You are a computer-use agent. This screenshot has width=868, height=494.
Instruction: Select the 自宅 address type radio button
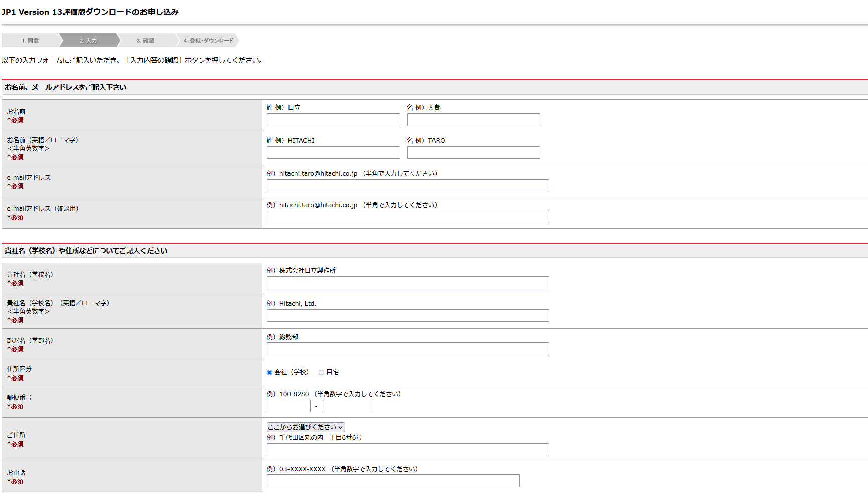[321, 372]
